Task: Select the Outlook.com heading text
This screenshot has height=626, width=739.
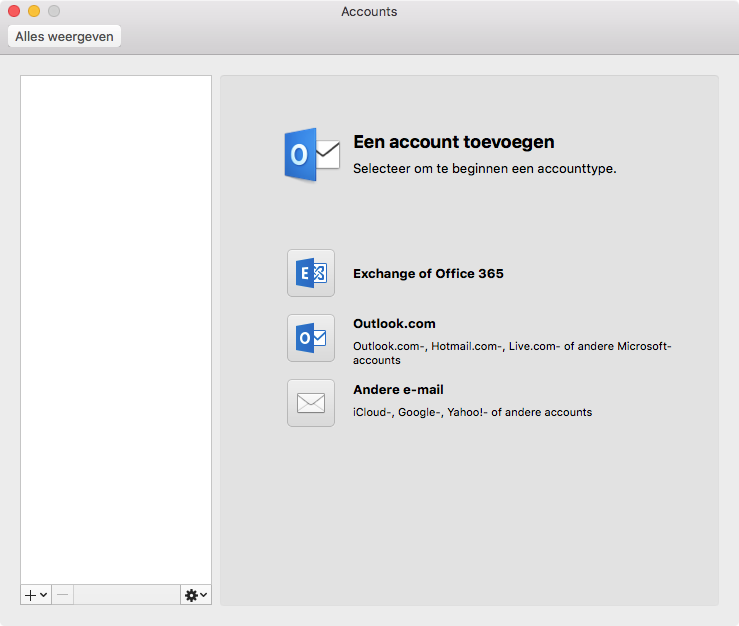Action: click(394, 324)
